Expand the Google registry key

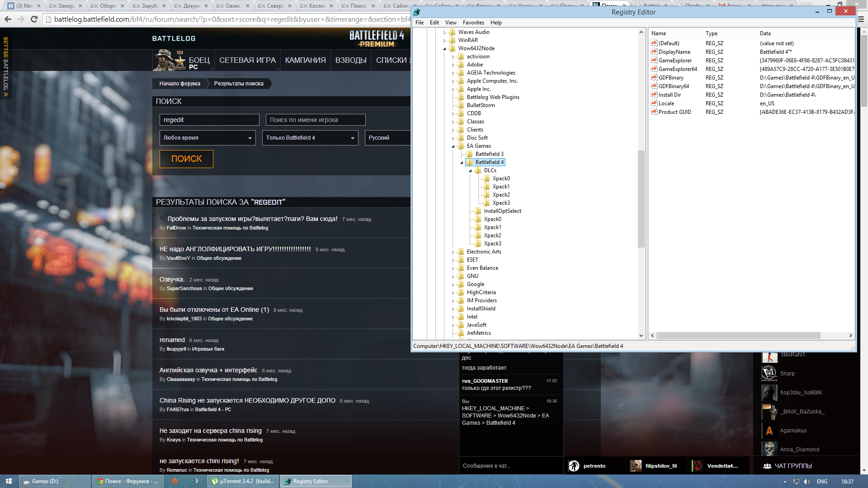453,285
